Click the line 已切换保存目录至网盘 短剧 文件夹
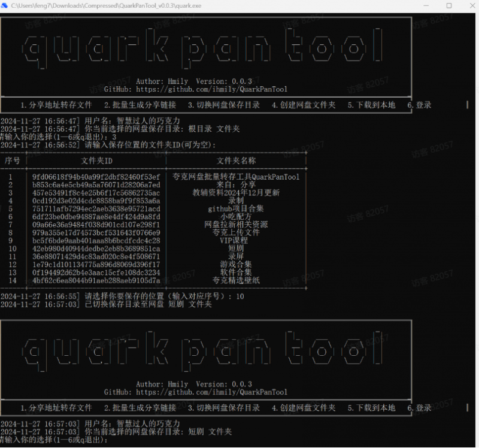Viewport: 479px width, 448px height. 106,304
